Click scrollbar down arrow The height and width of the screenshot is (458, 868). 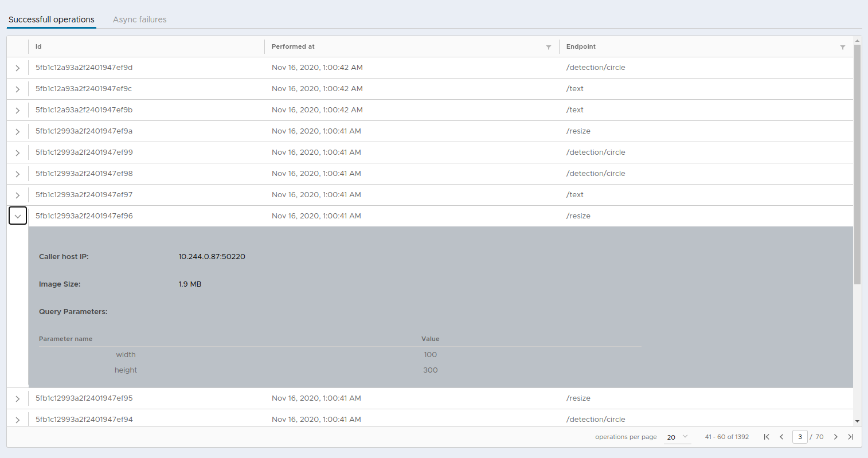[858, 421]
